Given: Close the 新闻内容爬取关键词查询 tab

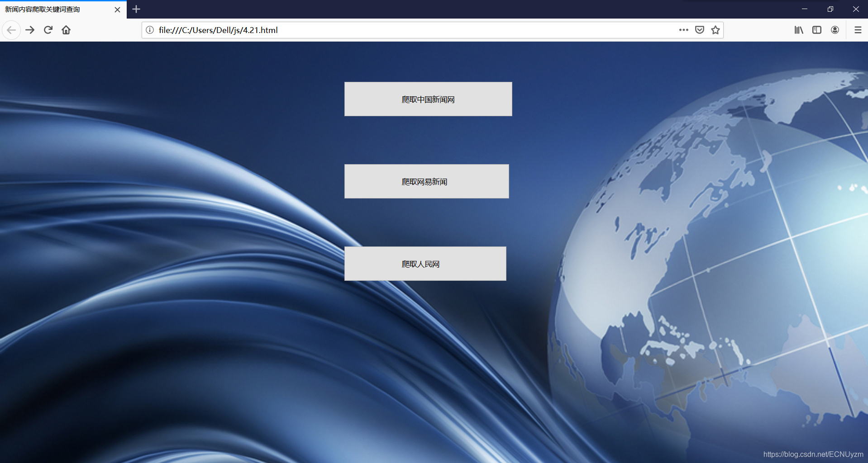Looking at the screenshot, I should point(117,9).
